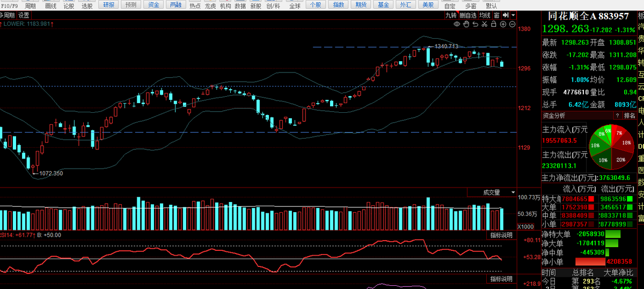Click the arrow-to-bar collapse icon

[507, 16]
